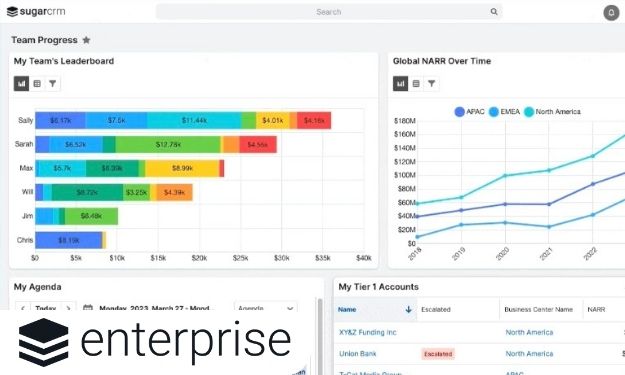Viewport: 625px width, 375px height.
Task: Open the Union Bank account
Action: coord(358,353)
